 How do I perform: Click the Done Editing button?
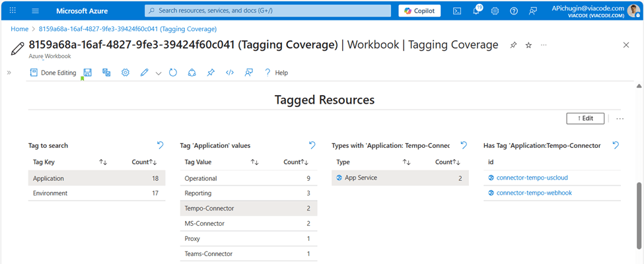[x=53, y=73]
